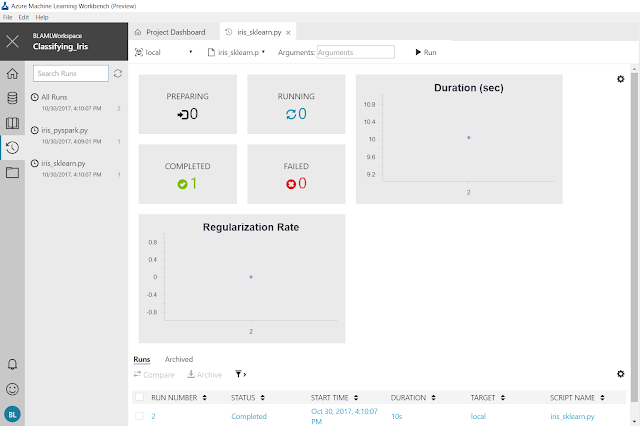Image resolution: width=640 pixels, height=426 pixels.
Task: Click the scrollbar down arrow
Action: [634, 422]
